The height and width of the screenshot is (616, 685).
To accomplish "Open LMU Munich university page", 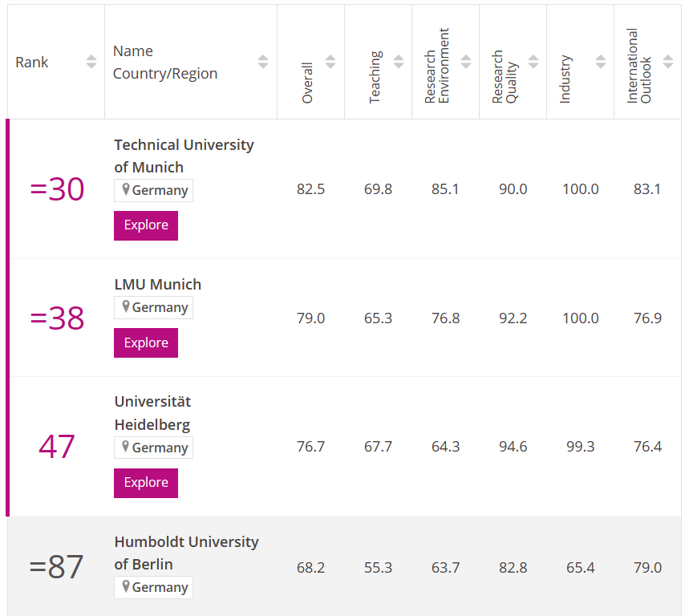I will 158,285.
